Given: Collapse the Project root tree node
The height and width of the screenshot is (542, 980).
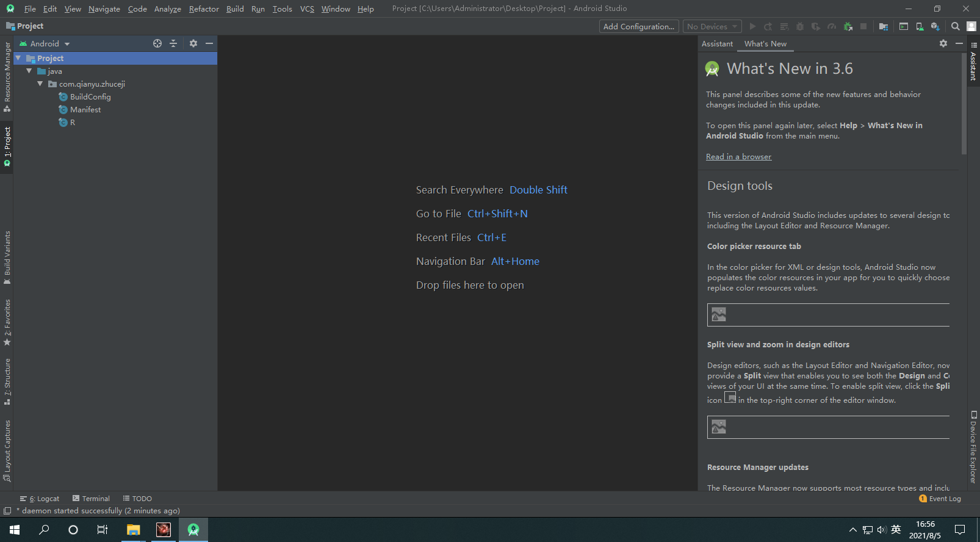Looking at the screenshot, I should tap(18, 58).
